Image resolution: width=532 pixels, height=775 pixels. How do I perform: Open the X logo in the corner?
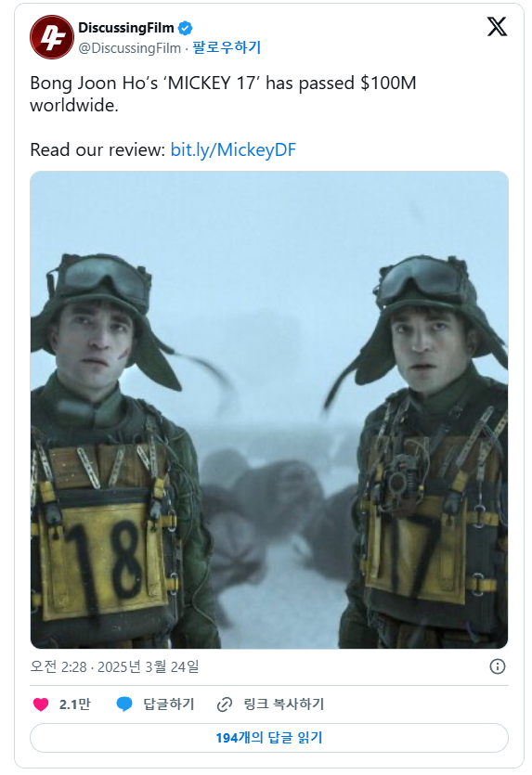coord(497,26)
